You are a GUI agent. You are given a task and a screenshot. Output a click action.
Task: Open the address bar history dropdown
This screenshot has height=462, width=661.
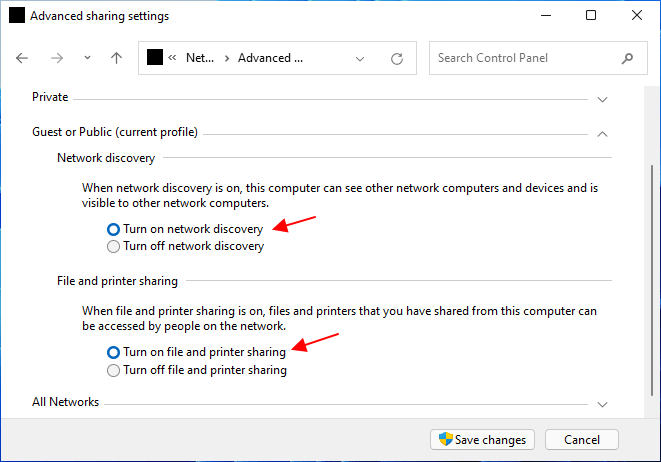tap(360, 59)
